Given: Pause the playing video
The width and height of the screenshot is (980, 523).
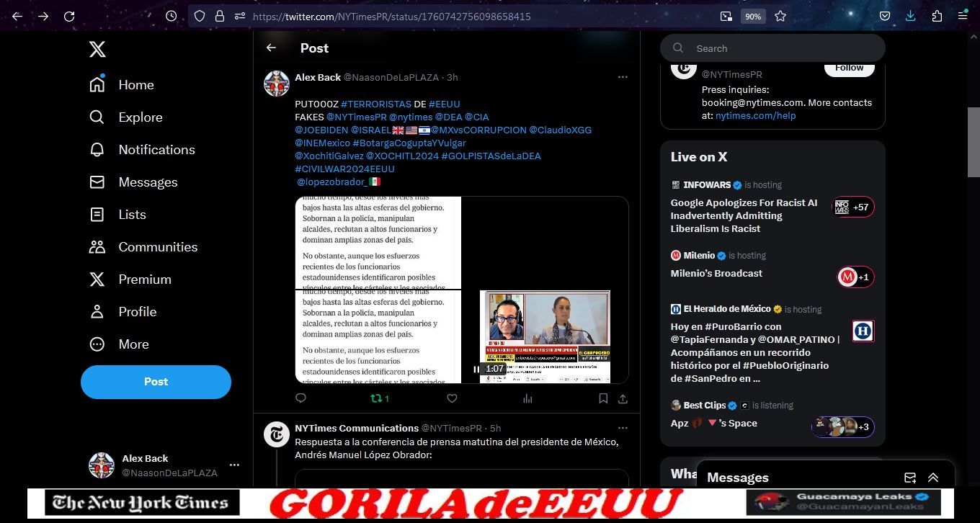Looking at the screenshot, I should click(x=476, y=369).
